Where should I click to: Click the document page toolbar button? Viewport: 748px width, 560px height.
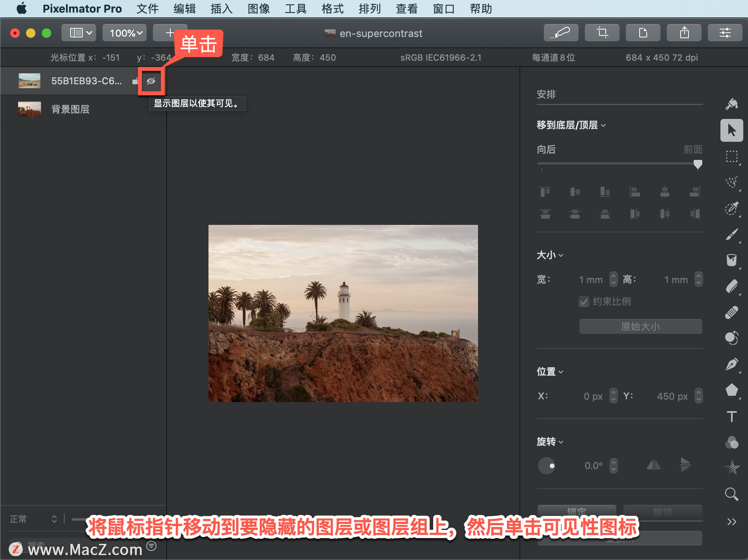tap(643, 33)
